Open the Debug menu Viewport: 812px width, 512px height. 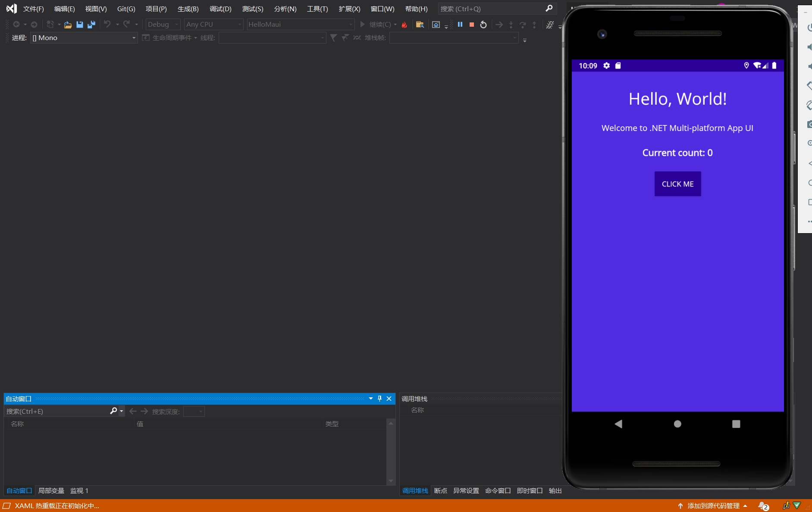[x=220, y=9]
